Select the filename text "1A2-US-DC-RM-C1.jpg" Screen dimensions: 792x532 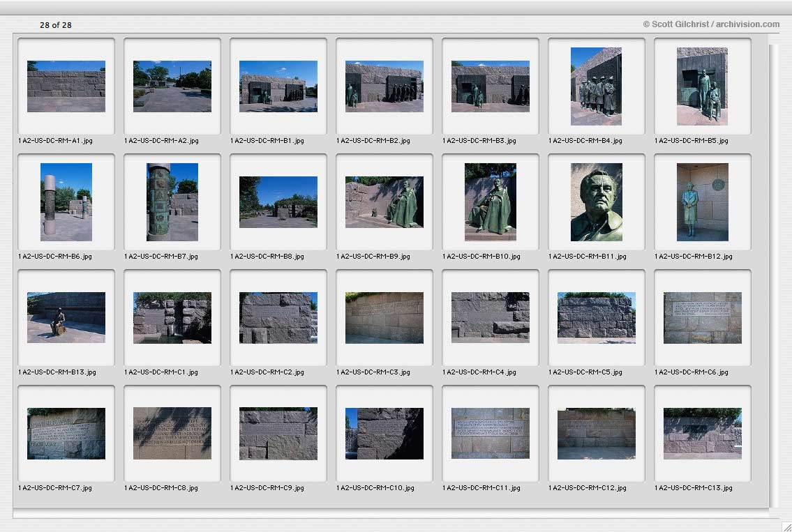[x=161, y=372]
